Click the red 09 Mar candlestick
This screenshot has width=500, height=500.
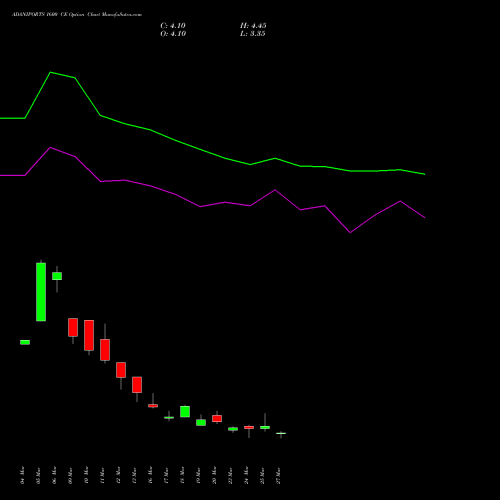(73, 327)
